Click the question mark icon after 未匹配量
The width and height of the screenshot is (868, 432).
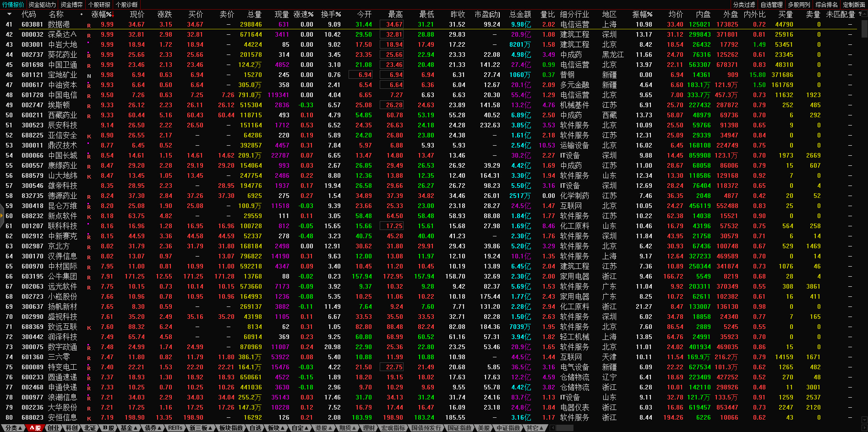[860, 14]
